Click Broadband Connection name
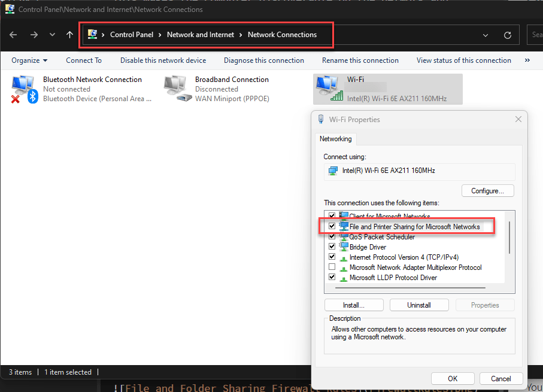 232,80
